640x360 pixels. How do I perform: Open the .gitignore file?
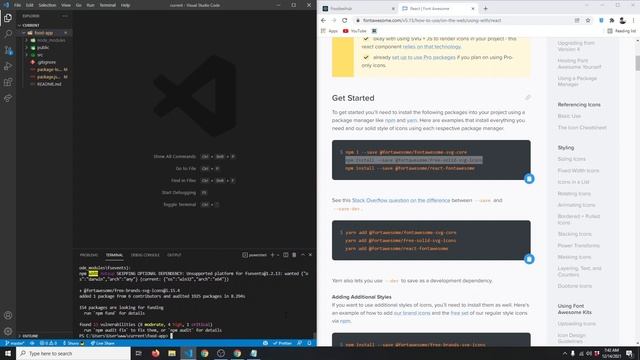coord(46,62)
